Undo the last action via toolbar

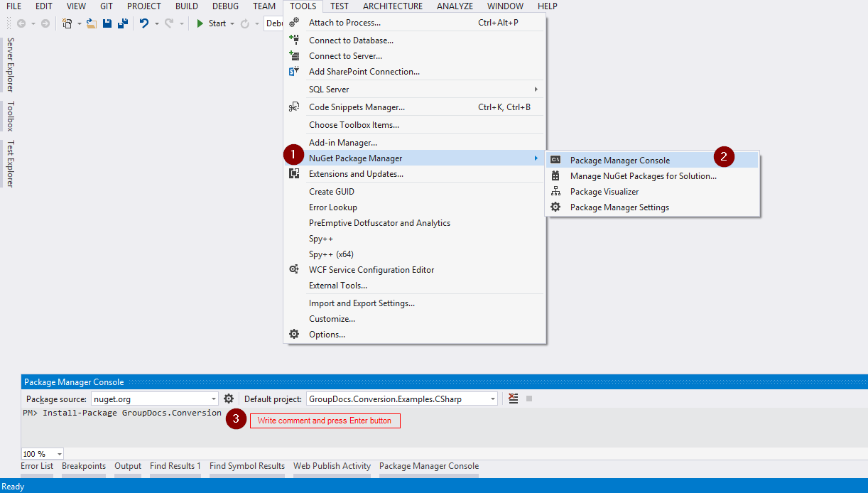coord(144,23)
